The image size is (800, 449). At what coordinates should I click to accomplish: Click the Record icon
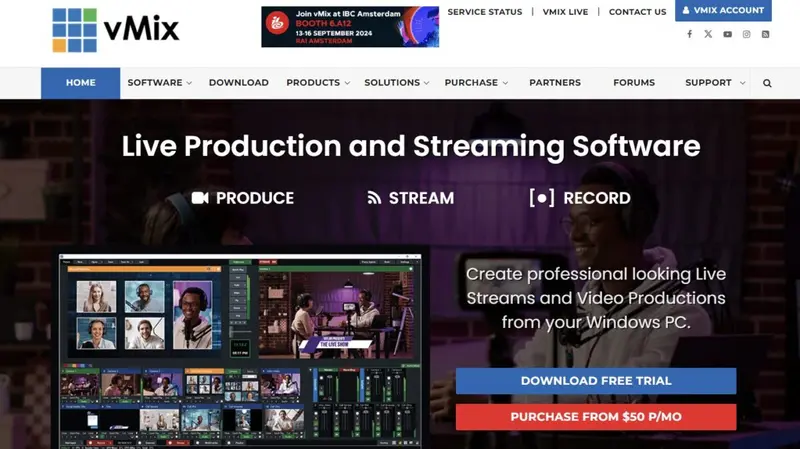pos(541,198)
